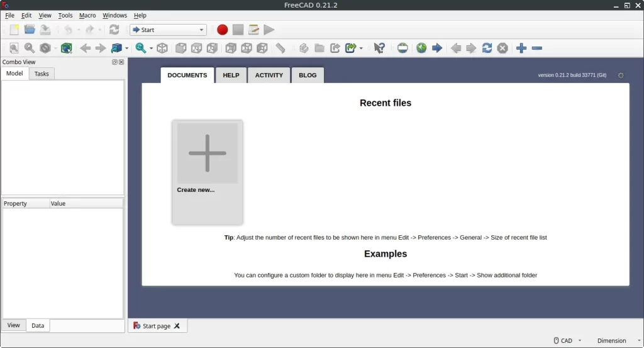This screenshot has height=348, width=644.
Task: Click the Draw style icon
Action: (45, 48)
